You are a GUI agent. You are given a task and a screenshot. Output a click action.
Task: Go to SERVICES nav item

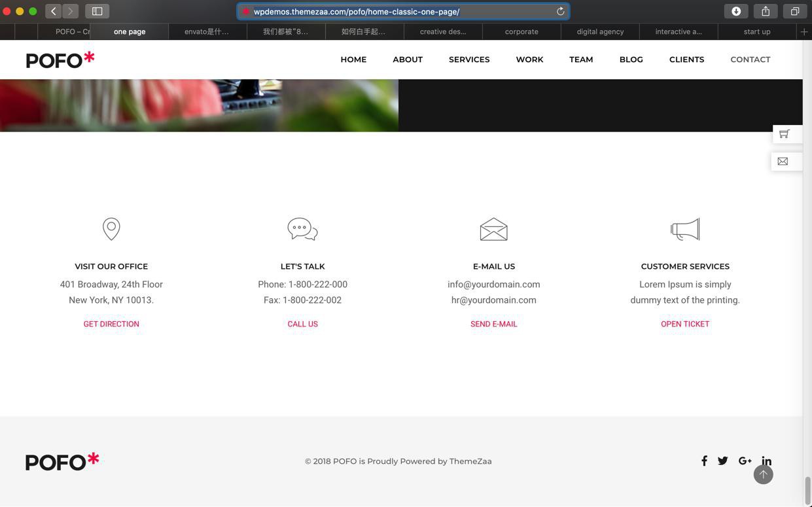(x=469, y=60)
